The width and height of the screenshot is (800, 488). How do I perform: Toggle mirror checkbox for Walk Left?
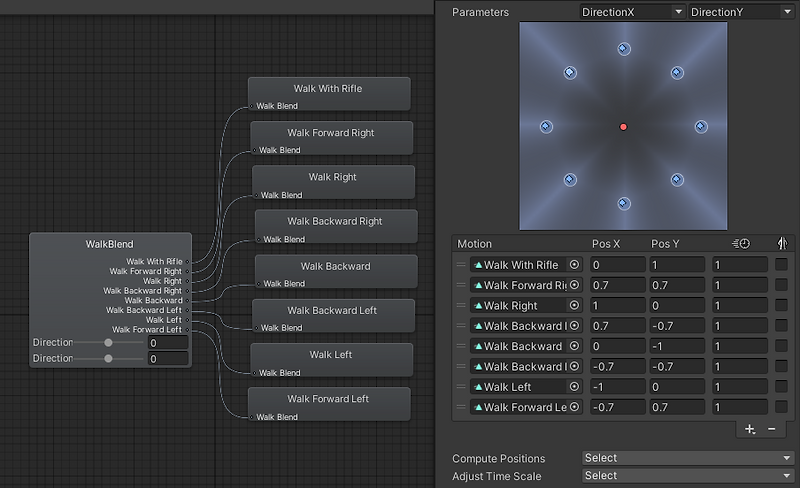781,386
